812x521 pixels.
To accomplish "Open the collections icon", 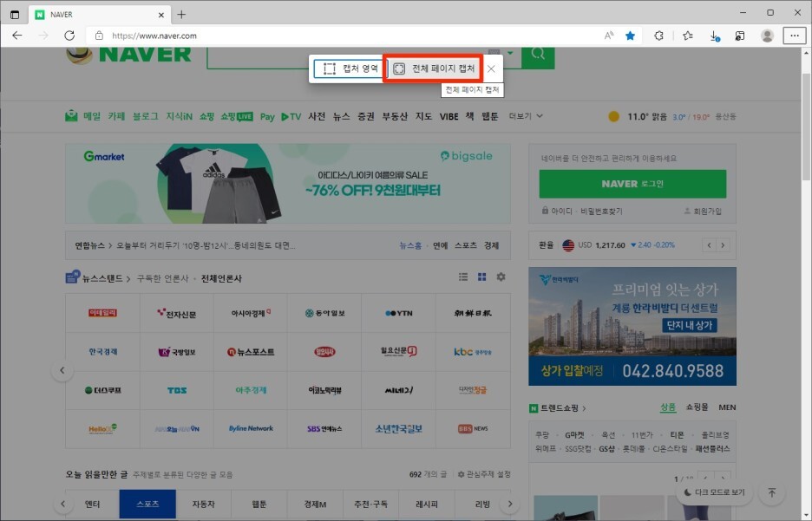I will pyautogui.click(x=740, y=36).
